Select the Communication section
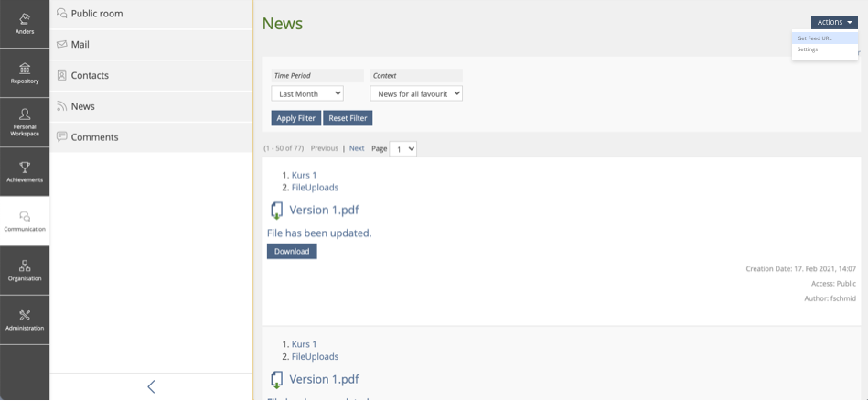This screenshot has height=401, width=868. coord(25,221)
